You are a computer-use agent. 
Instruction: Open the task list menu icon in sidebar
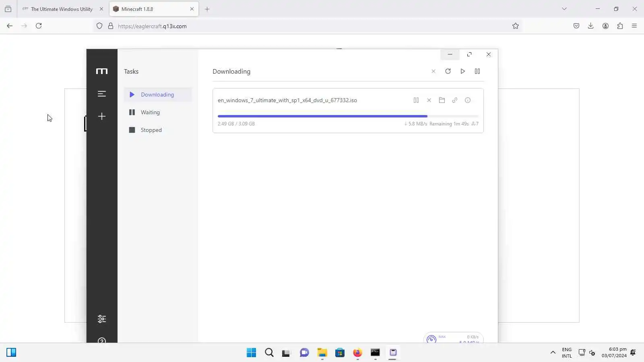click(102, 94)
